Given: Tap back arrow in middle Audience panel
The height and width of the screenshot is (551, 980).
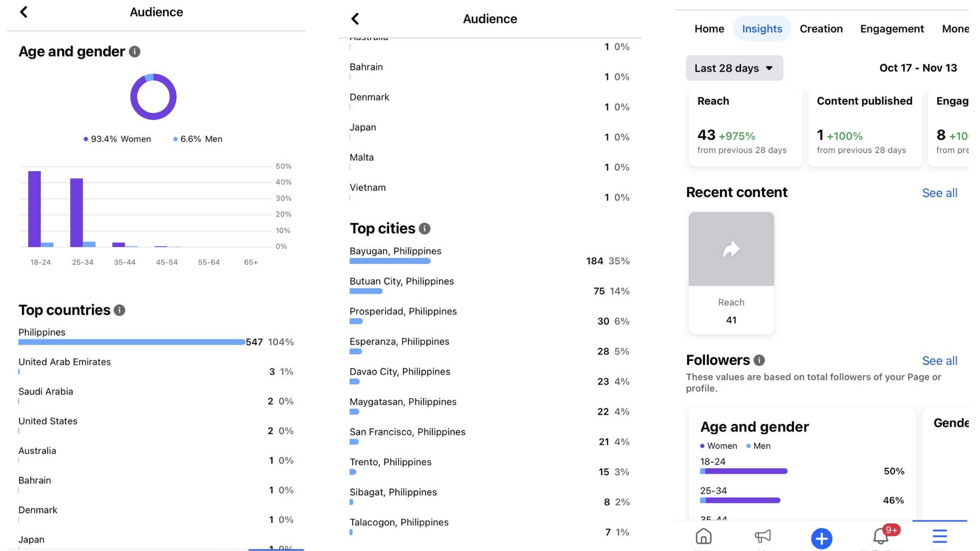Looking at the screenshot, I should click(x=355, y=19).
